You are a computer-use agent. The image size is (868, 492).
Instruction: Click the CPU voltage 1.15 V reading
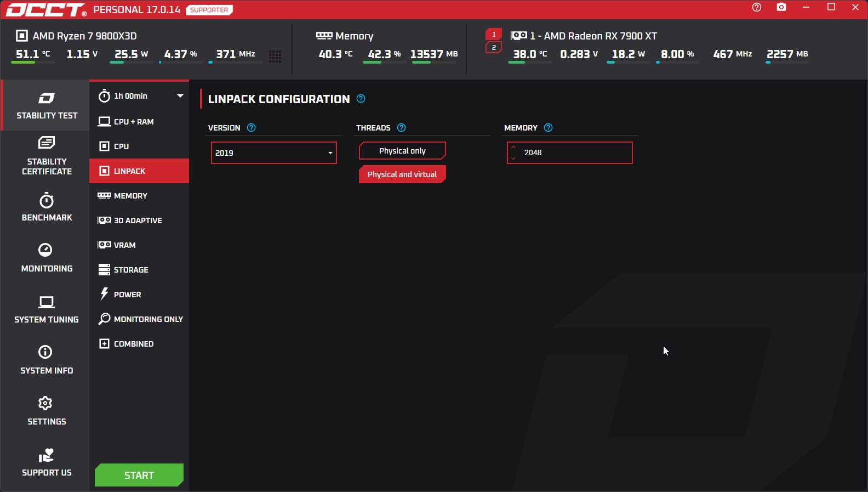point(82,54)
